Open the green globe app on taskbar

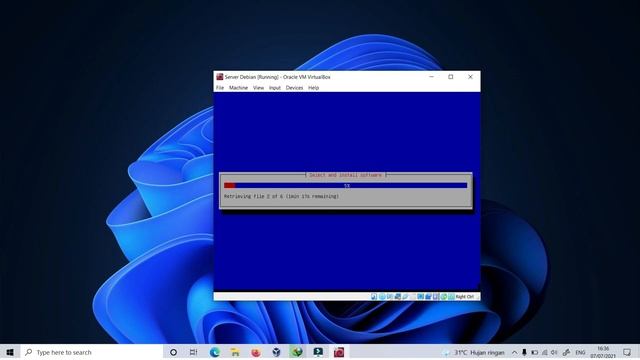[x=297, y=352]
